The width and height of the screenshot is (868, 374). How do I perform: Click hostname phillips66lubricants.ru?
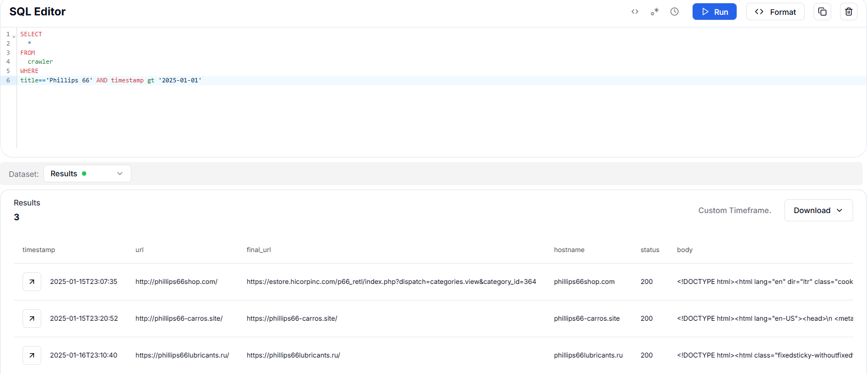point(588,355)
